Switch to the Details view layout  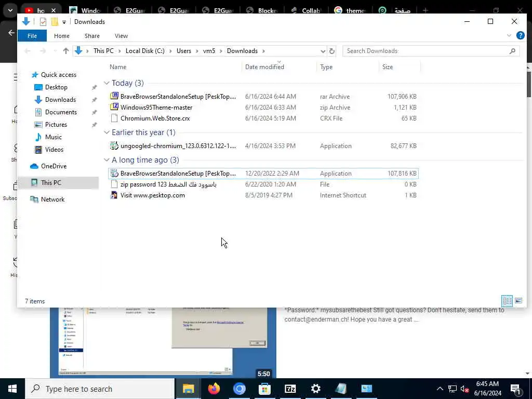(507, 301)
